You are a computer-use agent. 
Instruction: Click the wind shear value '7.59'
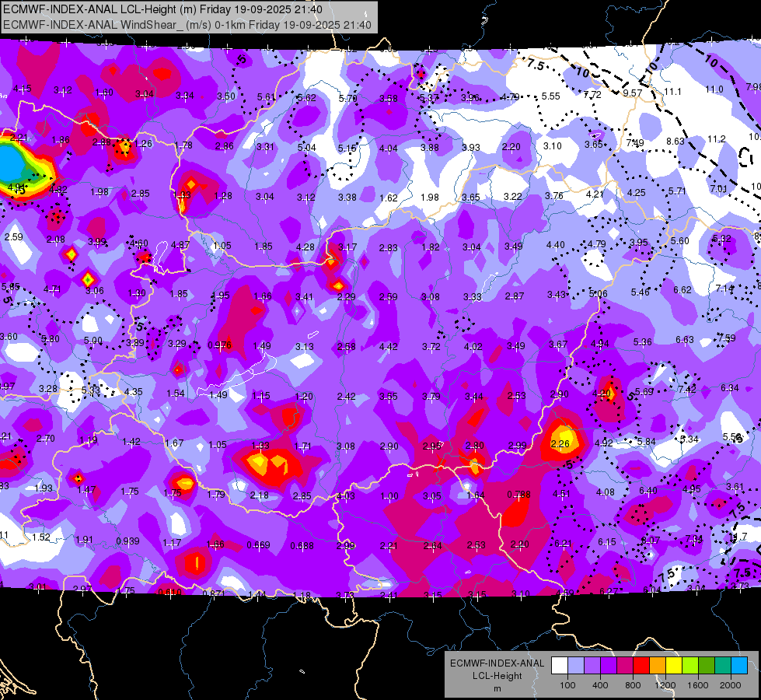(x=727, y=338)
